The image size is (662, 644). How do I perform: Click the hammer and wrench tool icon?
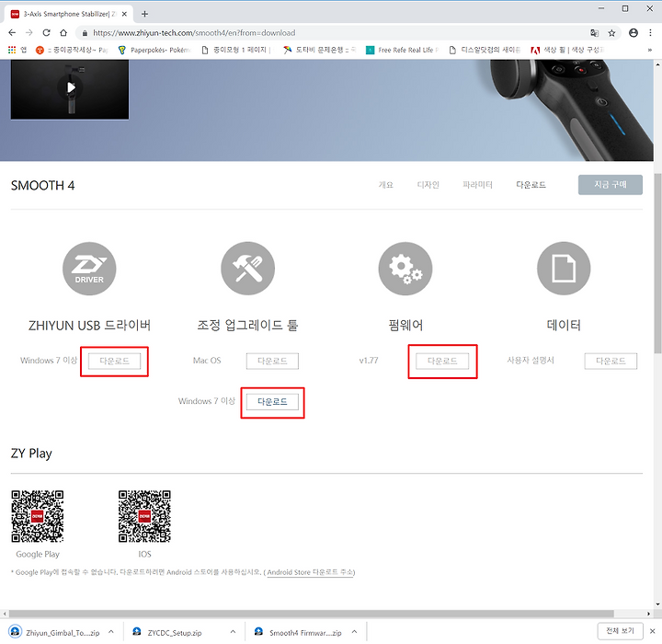click(x=248, y=269)
